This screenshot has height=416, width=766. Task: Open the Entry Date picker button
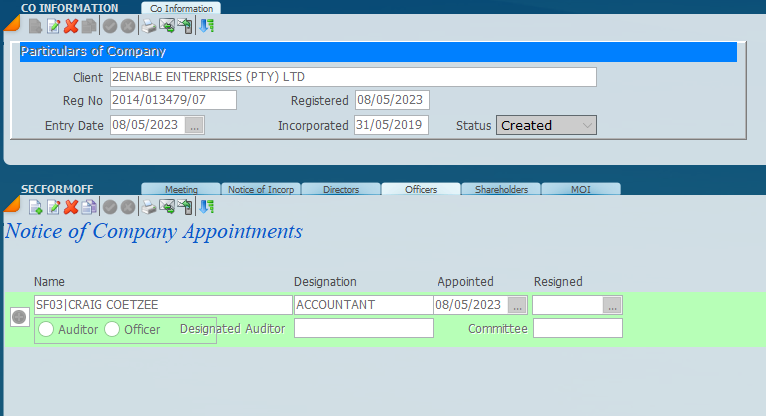click(195, 125)
